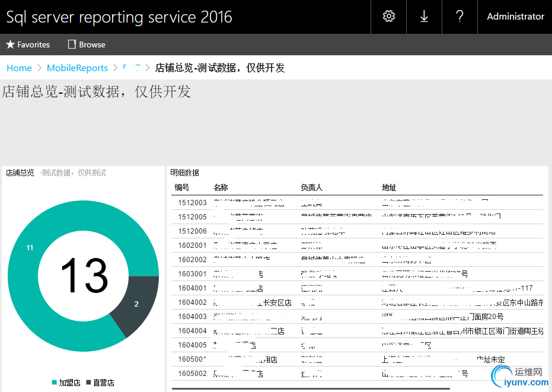Switch to Browse tab

pos(87,44)
